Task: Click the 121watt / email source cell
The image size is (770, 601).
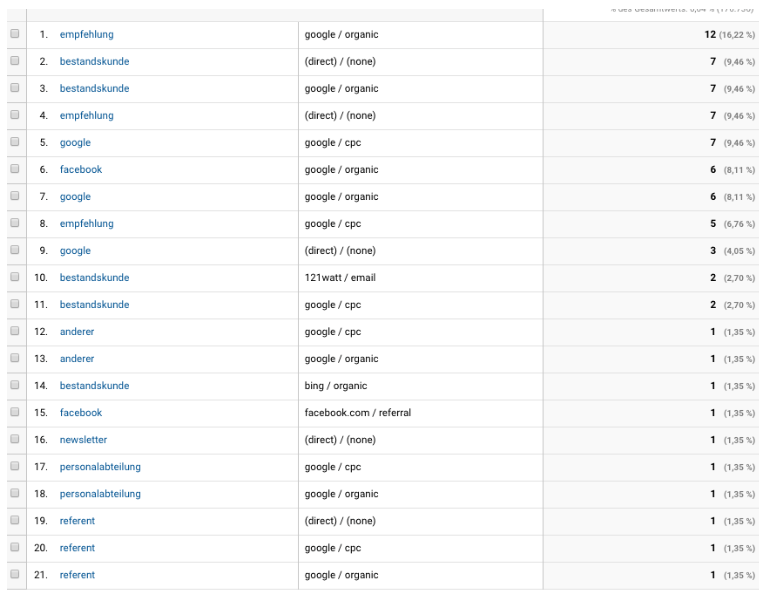Action: click(340, 278)
